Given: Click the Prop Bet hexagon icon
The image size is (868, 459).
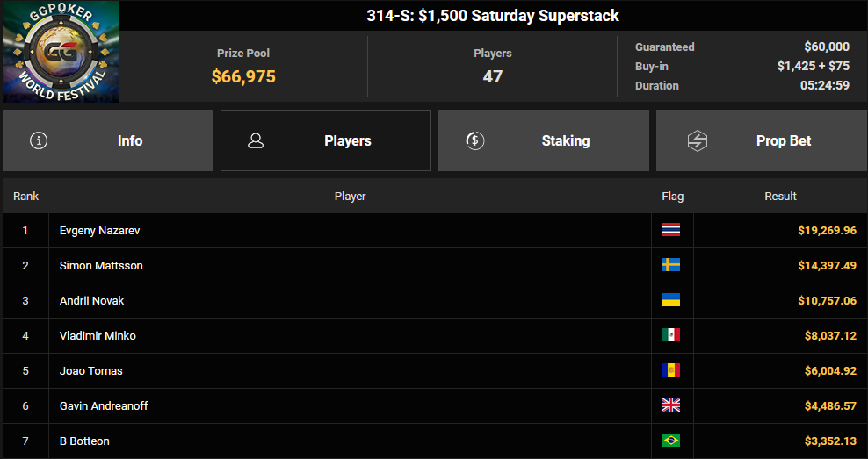Looking at the screenshot, I should tap(698, 140).
